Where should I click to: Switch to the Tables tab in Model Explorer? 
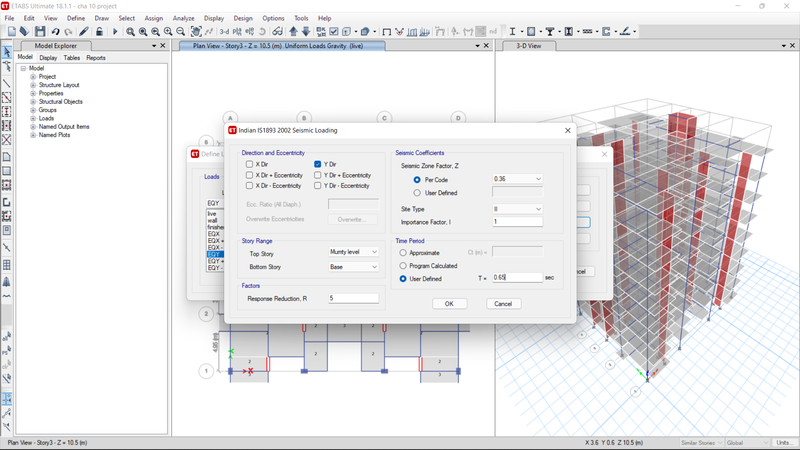tap(71, 58)
